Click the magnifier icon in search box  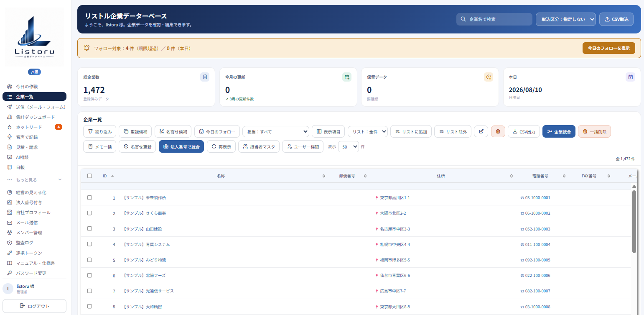coord(463,19)
